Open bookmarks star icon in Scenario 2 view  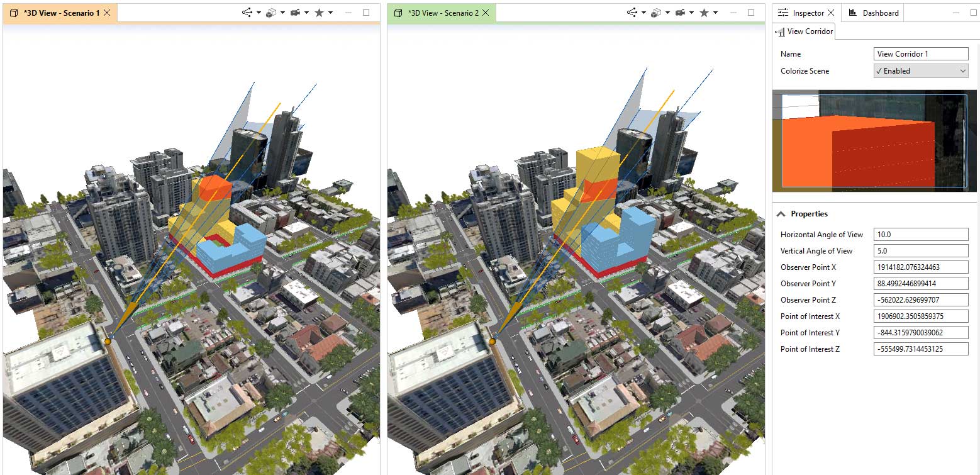pyautogui.click(x=704, y=13)
